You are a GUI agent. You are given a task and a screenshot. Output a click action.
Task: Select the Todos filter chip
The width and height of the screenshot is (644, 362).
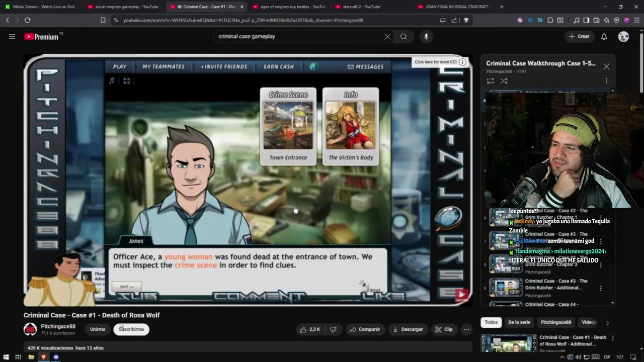491,322
